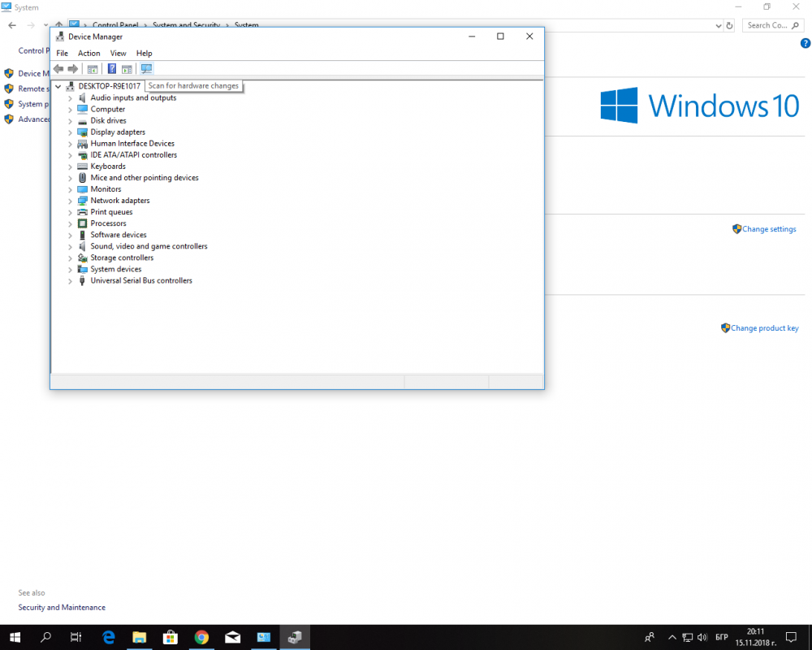Select the Processors category icon
Image resolution: width=812 pixels, height=650 pixels.
point(82,223)
